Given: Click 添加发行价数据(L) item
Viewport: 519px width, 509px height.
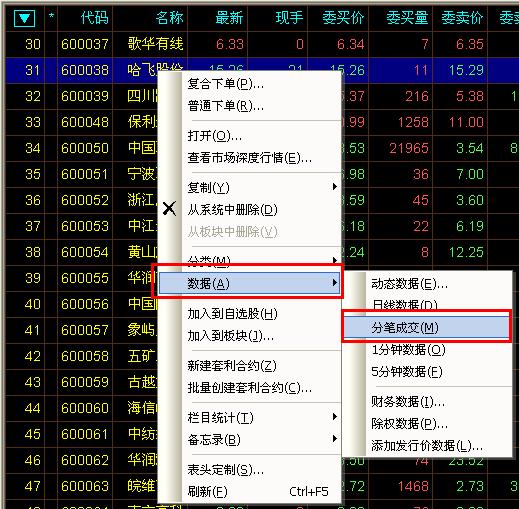Looking at the screenshot, I should [427, 446].
